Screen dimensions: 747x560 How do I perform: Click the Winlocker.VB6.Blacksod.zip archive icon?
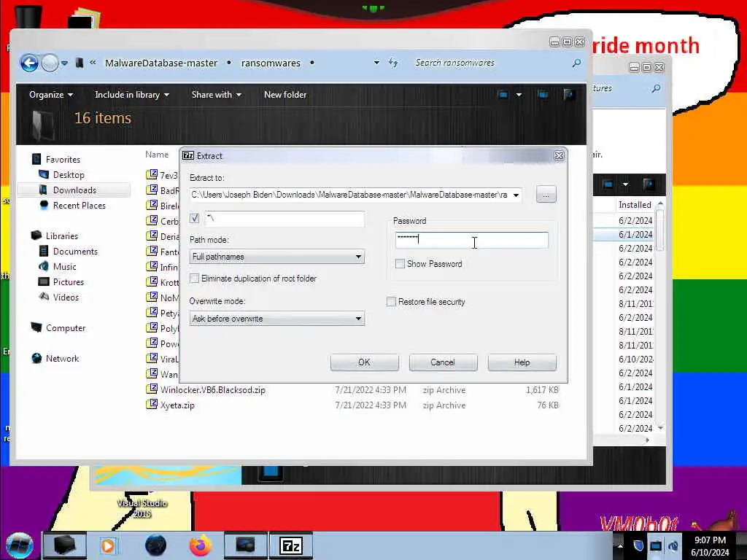point(152,389)
